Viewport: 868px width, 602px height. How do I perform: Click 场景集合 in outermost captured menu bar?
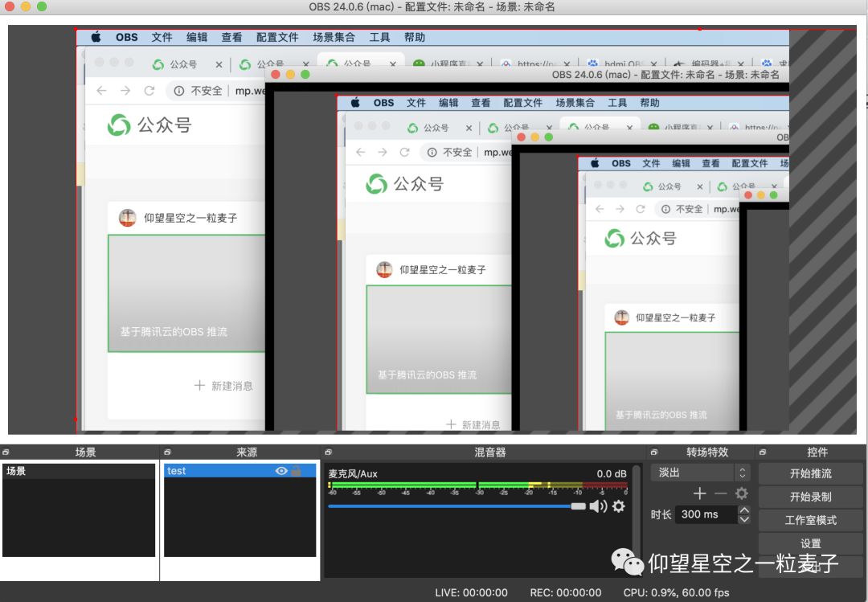click(334, 37)
